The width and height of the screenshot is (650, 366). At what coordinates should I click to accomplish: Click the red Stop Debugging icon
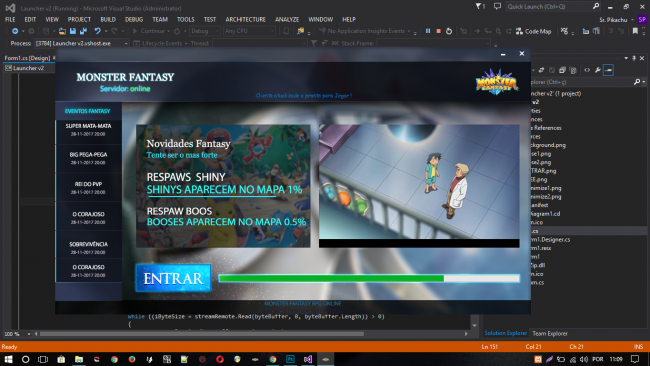[438, 31]
